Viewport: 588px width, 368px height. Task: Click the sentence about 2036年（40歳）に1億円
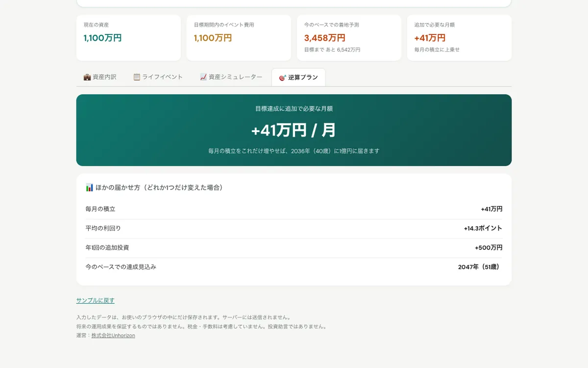coord(294,151)
